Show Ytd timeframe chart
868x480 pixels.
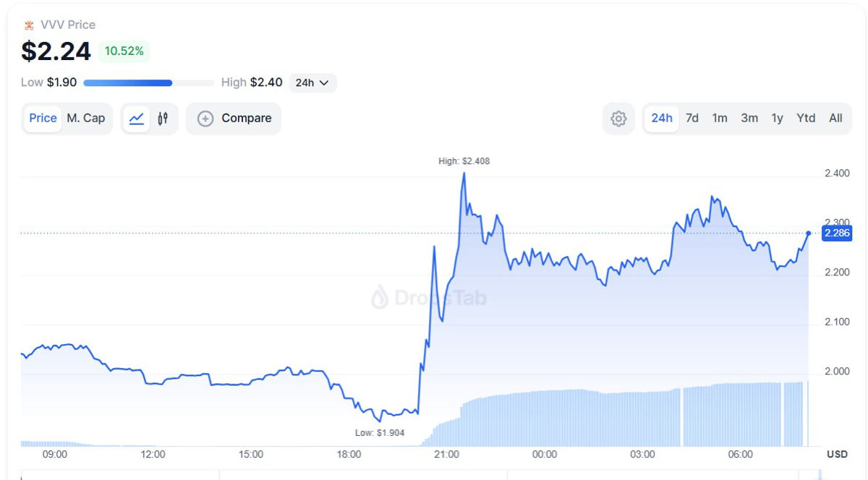click(x=806, y=119)
